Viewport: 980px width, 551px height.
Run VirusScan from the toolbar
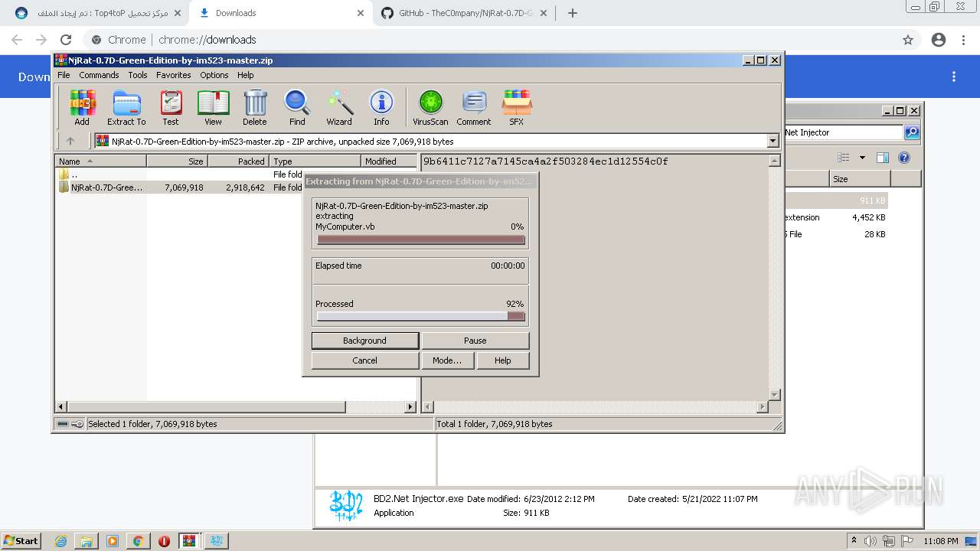[x=430, y=107]
